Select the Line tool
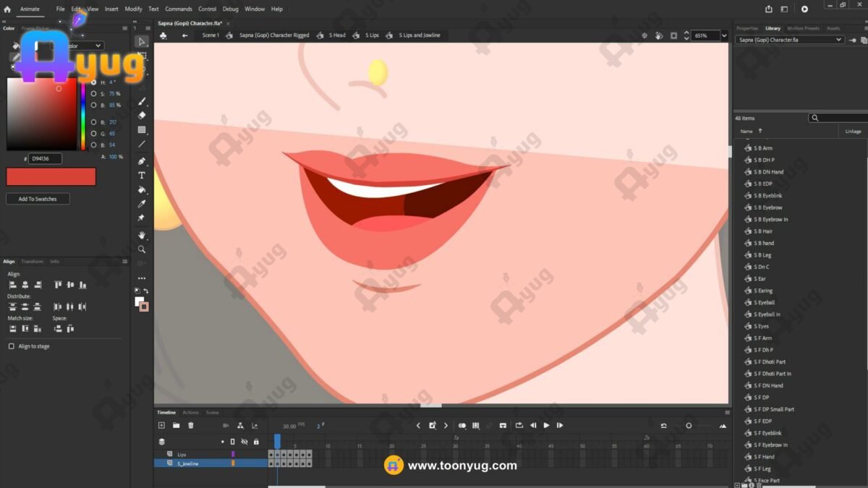This screenshot has height=488, width=868. tap(142, 145)
